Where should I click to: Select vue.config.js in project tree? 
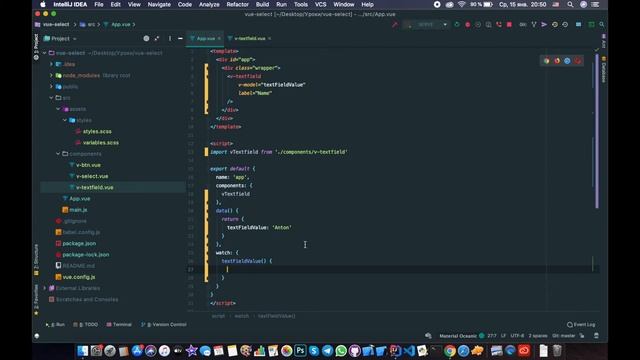pyautogui.click(x=79, y=277)
